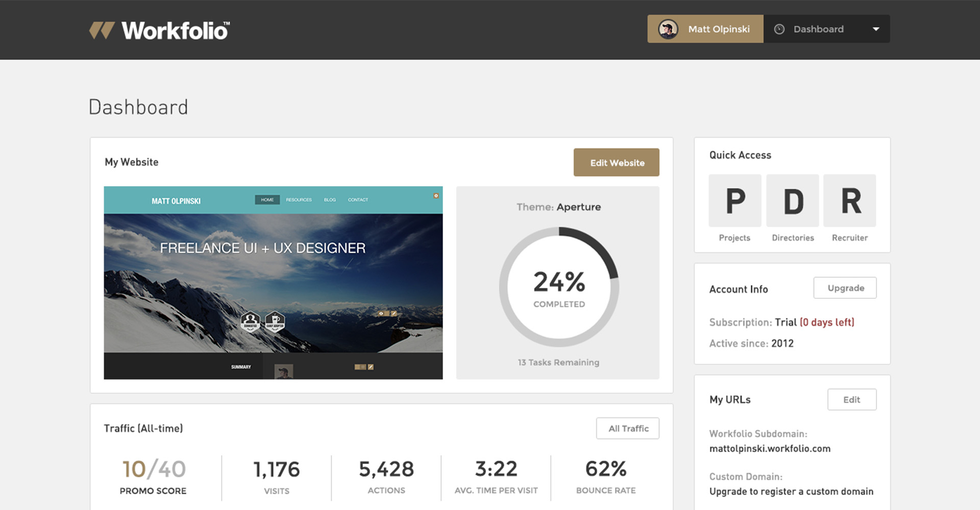Click BLOG tab in website preview
Image resolution: width=980 pixels, height=510 pixels.
(x=330, y=199)
